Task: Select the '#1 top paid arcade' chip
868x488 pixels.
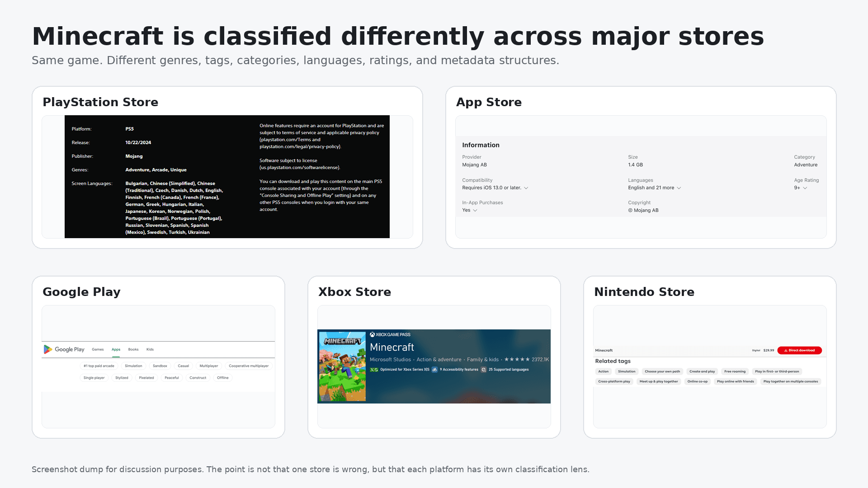Action: point(99,366)
